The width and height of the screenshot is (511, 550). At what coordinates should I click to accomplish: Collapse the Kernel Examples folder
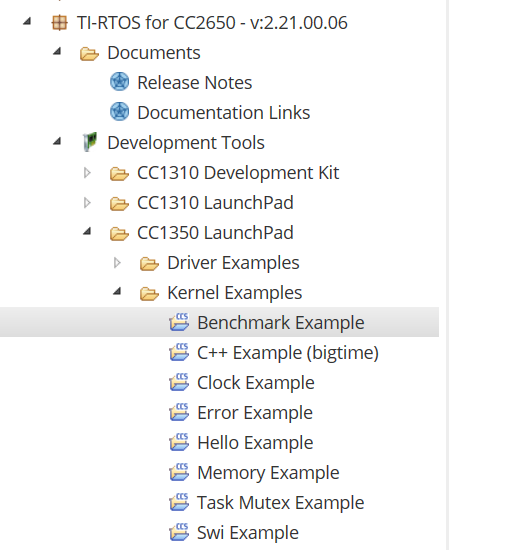coord(117,291)
